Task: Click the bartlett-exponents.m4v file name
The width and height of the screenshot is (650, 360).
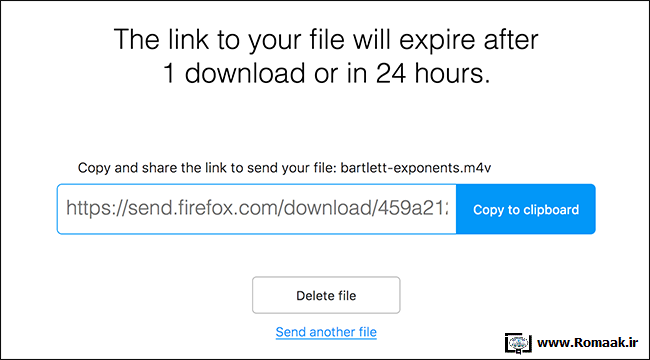Action: click(416, 168)
